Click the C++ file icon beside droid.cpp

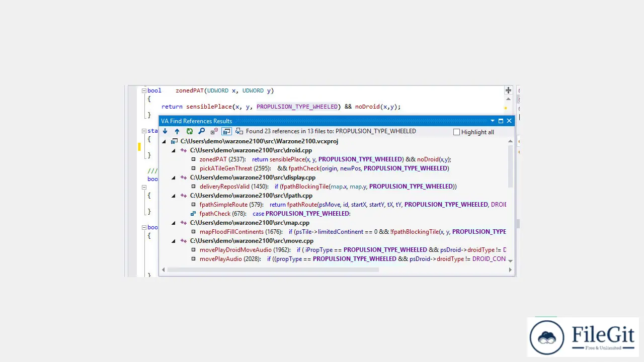click(x=184, y=150)
